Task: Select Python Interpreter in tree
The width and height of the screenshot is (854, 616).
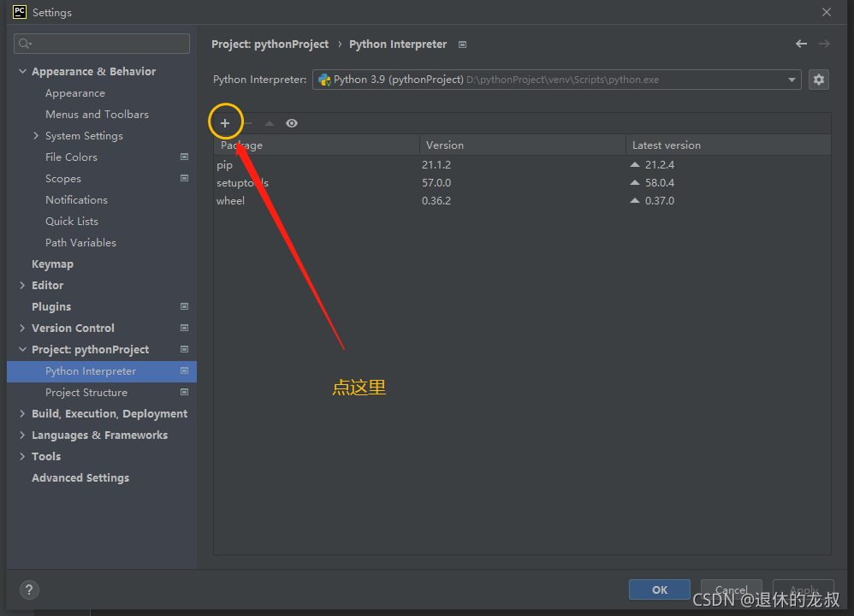Action: (x=101, y=371)
